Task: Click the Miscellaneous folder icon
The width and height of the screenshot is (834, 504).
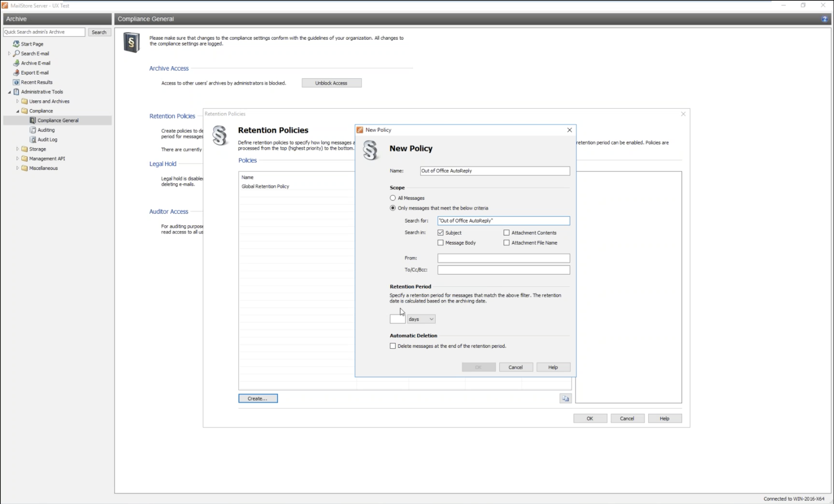Action: click(24, 168)
